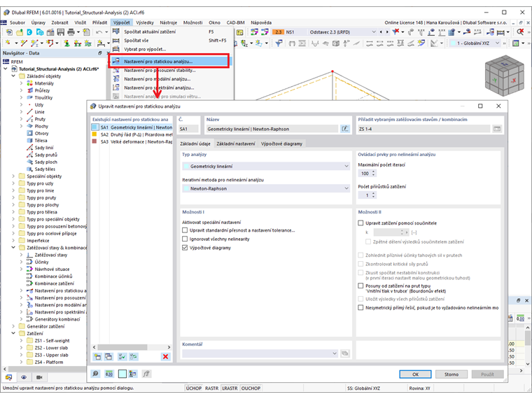This screenshot has height=399, width=532.
Task: Click SA3 red color square
Action: point(94,141)
